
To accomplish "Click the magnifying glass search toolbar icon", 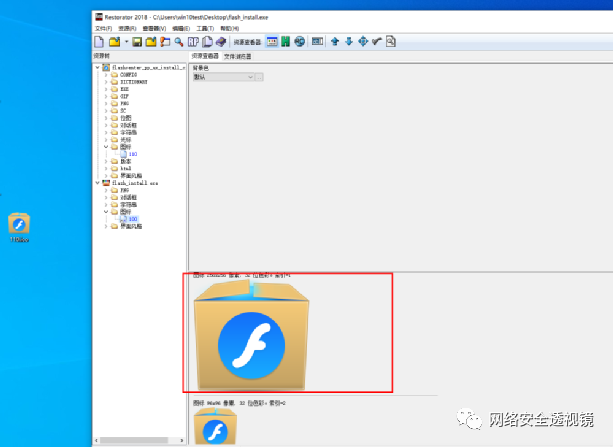I will point(179,41).
